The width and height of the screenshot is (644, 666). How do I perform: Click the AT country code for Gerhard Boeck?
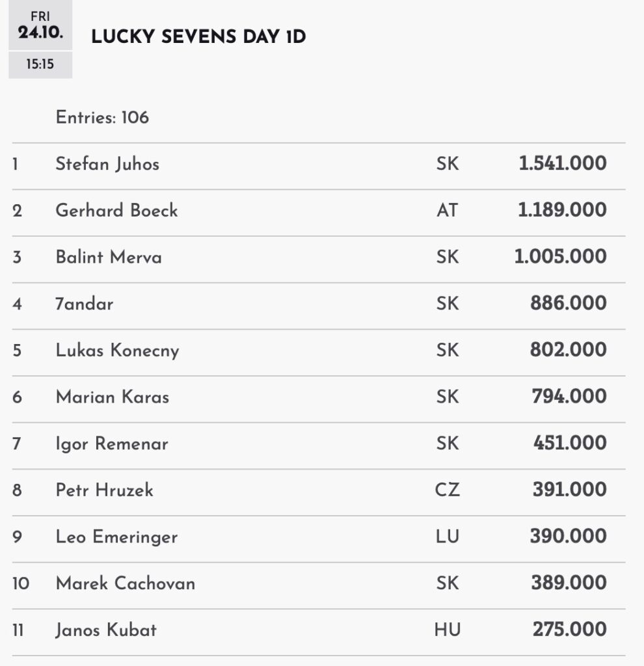click(x=447, y=211)
